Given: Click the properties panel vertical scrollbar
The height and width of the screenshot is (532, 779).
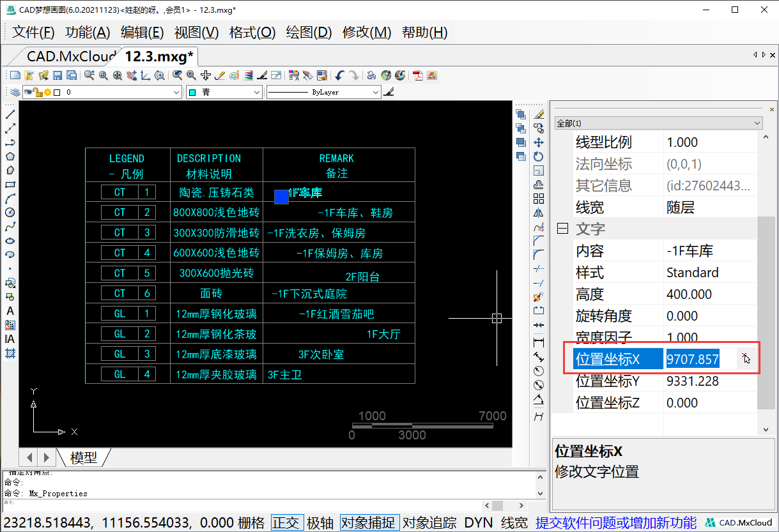Looking at the screenshot, I should (766, 313).
